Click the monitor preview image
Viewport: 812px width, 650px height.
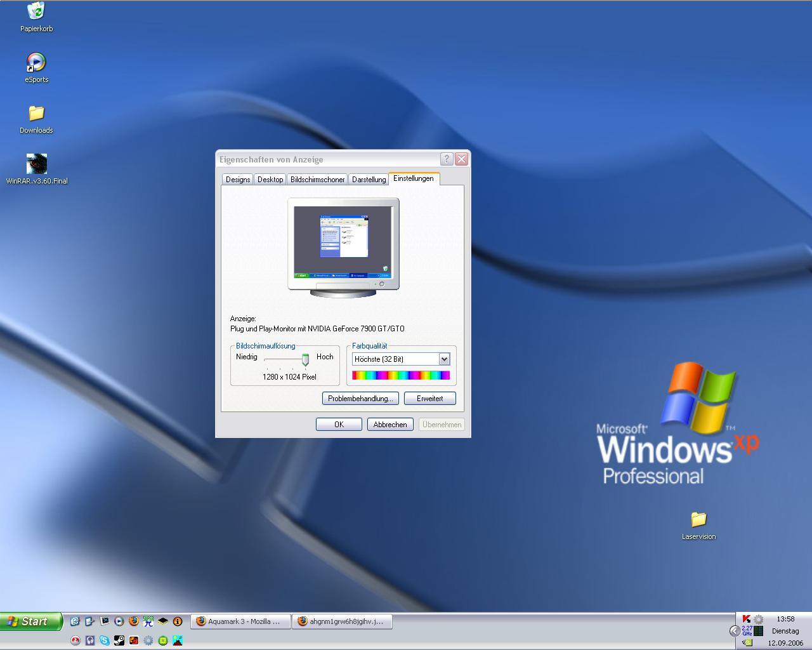[343, 248]
